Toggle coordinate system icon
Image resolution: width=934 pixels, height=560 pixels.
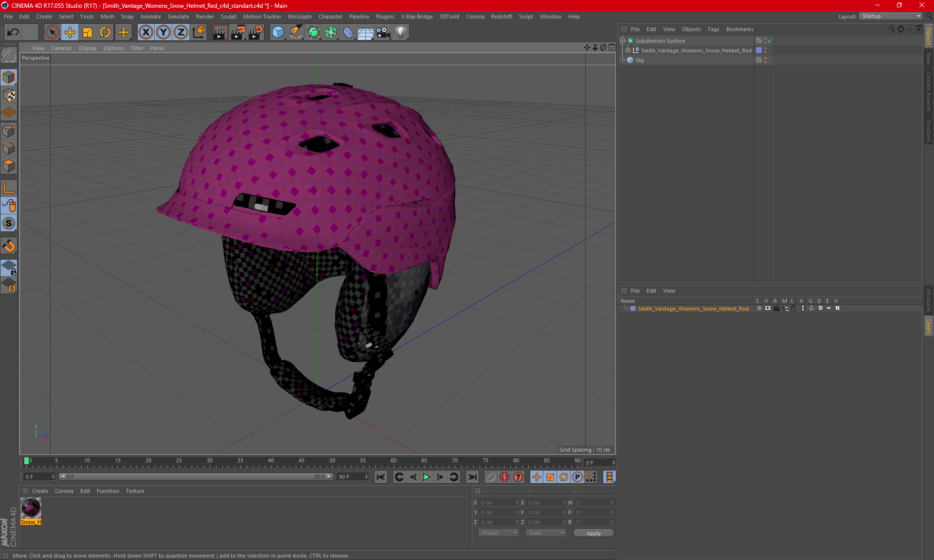click(198, 33)
